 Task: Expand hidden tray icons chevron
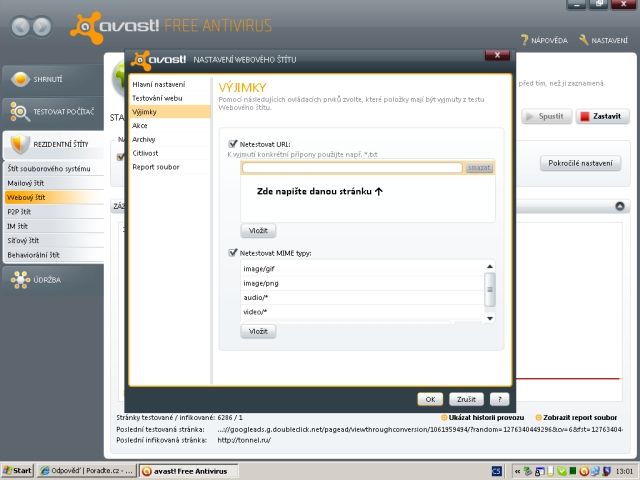517,471
